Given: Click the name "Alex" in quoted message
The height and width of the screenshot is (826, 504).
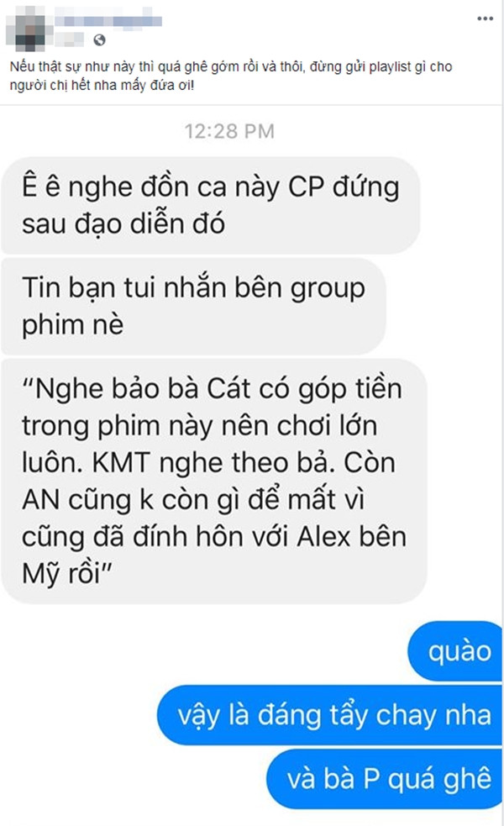Looking at the screenshot, I should coord(324,537).
